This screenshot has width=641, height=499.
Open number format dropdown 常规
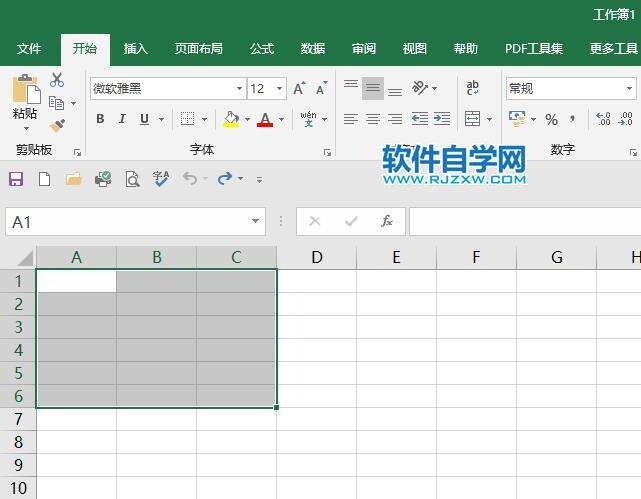(629, 88)
